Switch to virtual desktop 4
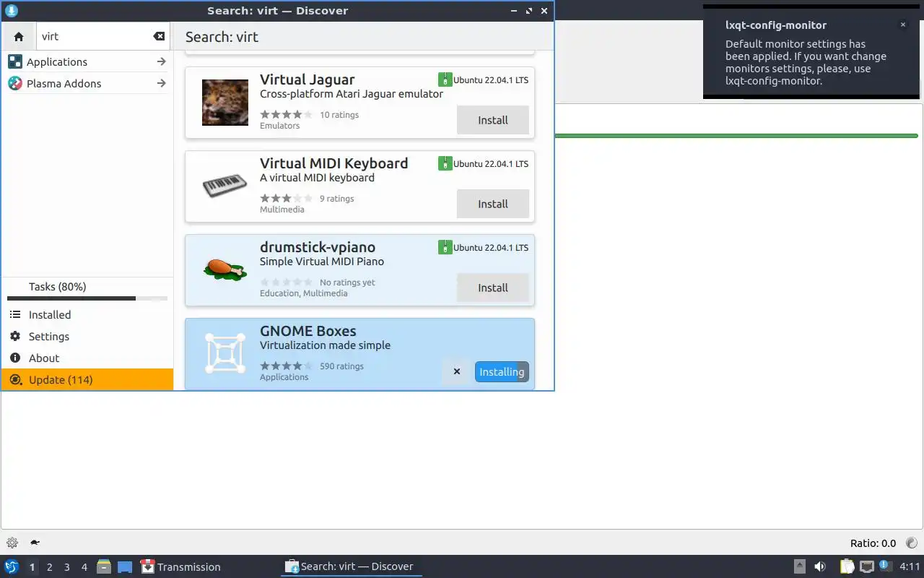 point(84,567)
